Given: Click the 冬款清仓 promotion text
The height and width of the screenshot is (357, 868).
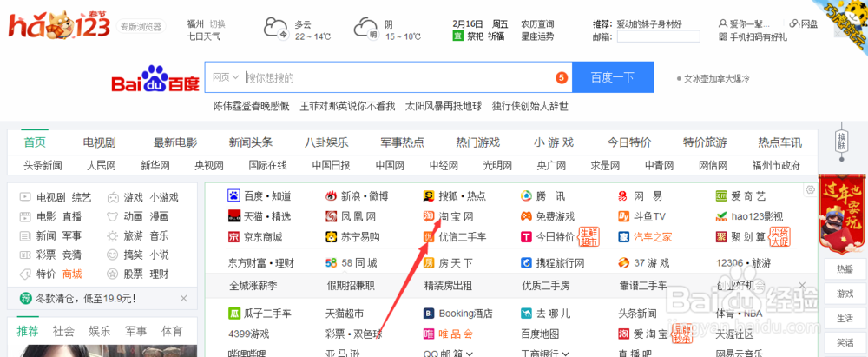Looking at the screenshot, I should pyautogui.click(x=86, y=300).
